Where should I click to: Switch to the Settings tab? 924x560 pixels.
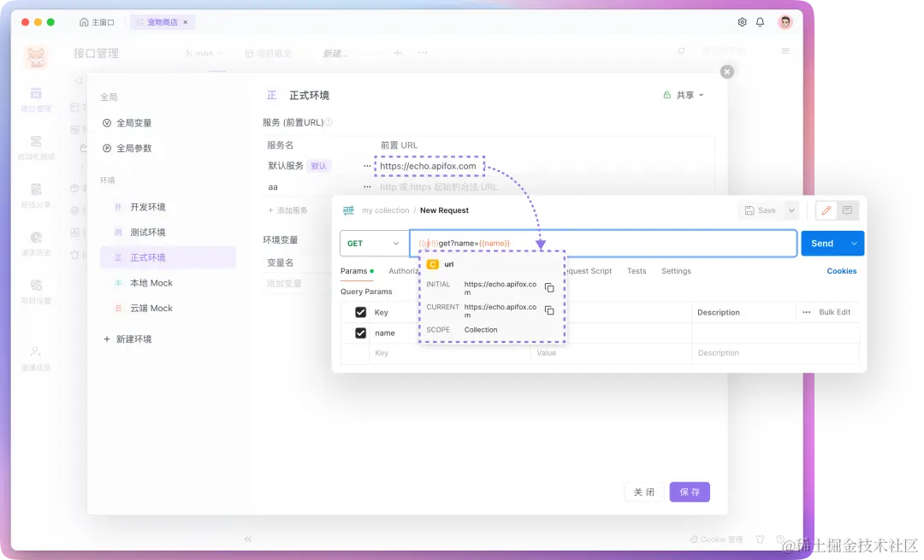click(x=676, y=271)
